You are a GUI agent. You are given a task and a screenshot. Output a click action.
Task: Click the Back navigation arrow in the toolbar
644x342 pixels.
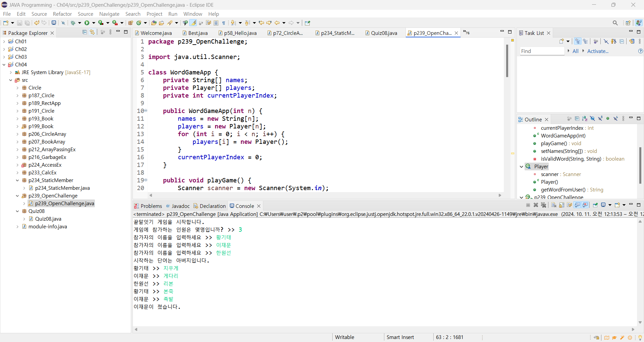tap(277, 23)
